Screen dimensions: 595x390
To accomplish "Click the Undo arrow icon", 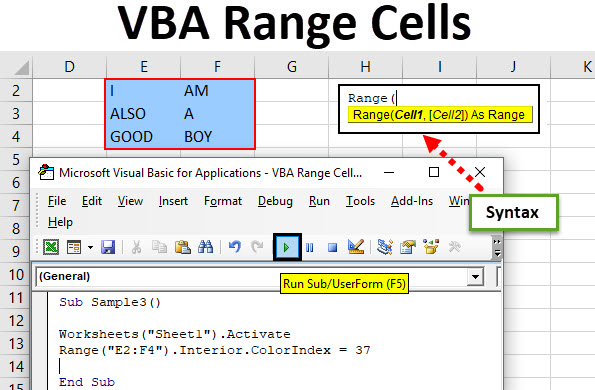I will (235, 247).
